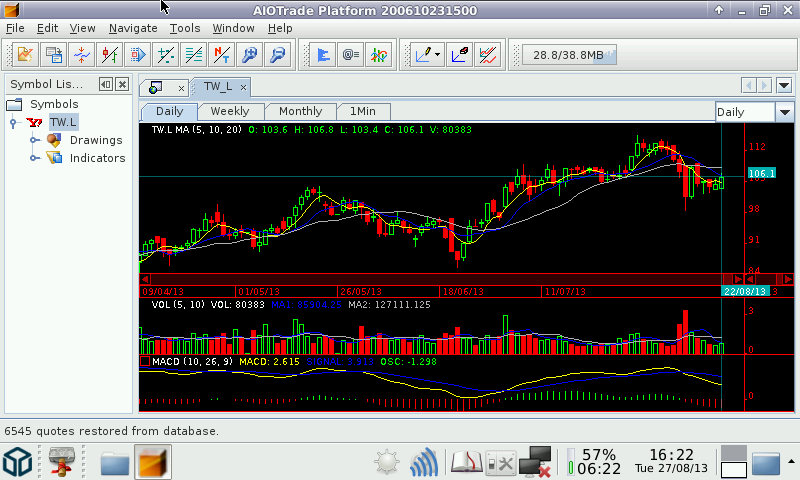Viewport: 800px width, 480px height.
Task: Click the chart-with-gear toolbar icon
Action: pyautogui.click(x=25, y=54)
